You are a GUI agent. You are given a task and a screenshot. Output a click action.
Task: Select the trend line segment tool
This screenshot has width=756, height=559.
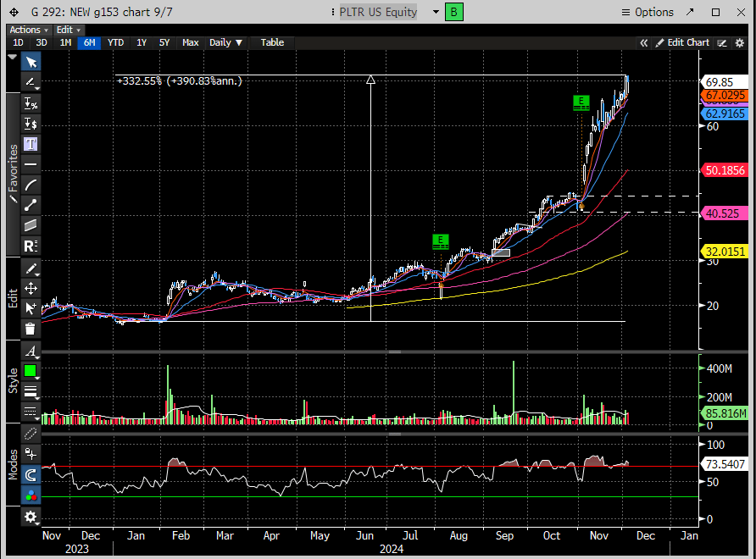coord(31,205)
